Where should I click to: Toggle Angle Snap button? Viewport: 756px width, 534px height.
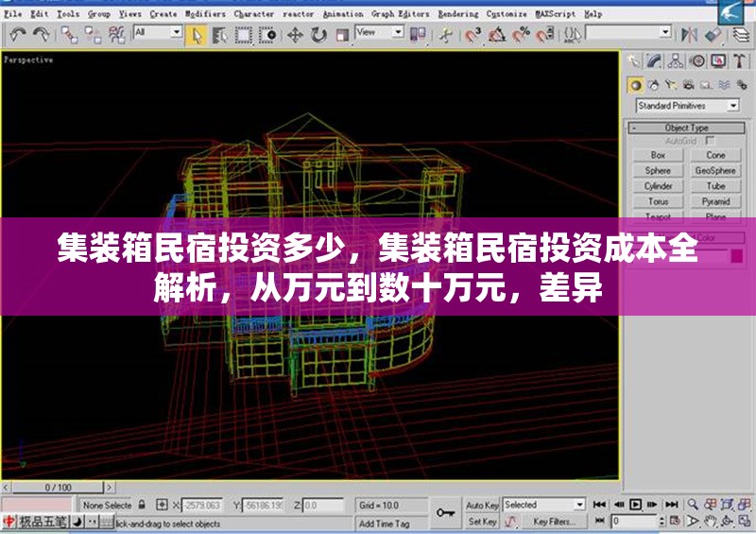point(497,35)
